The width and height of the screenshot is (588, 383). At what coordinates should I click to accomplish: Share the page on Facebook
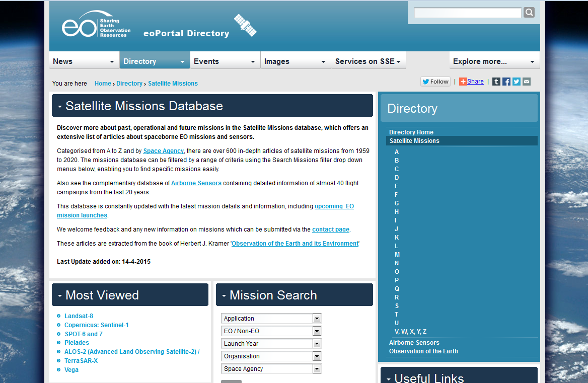(506, 81)
